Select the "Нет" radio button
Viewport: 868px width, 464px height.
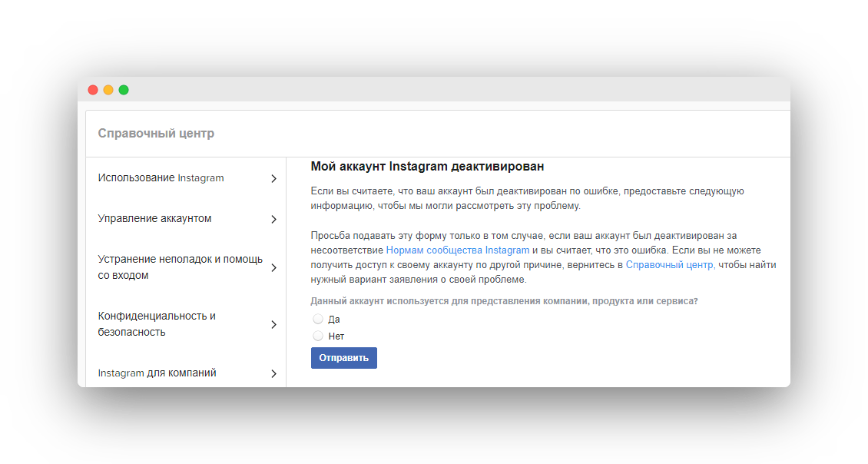318,336
